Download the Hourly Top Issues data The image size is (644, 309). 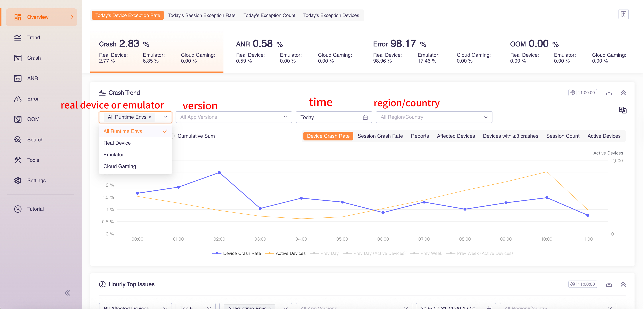[609, 284]
